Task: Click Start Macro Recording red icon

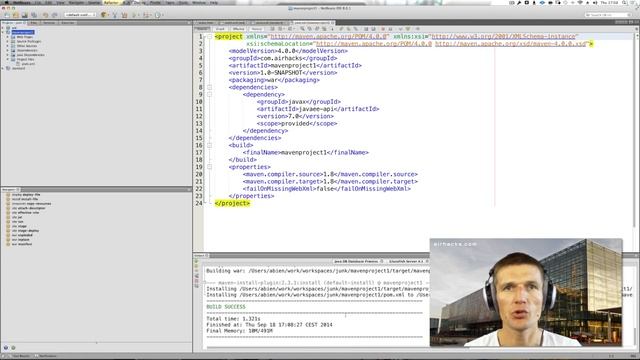Action: [x=383, y=29]
